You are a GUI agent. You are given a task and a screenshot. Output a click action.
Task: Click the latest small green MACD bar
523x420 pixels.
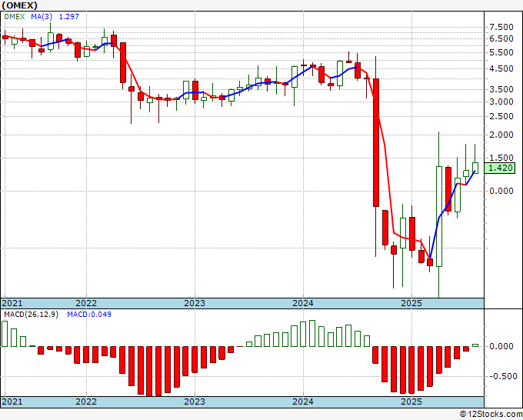point(475,345)
